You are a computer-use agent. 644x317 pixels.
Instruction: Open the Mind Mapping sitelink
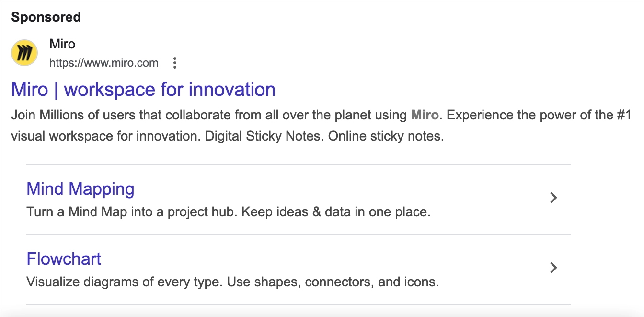point(80,189)
